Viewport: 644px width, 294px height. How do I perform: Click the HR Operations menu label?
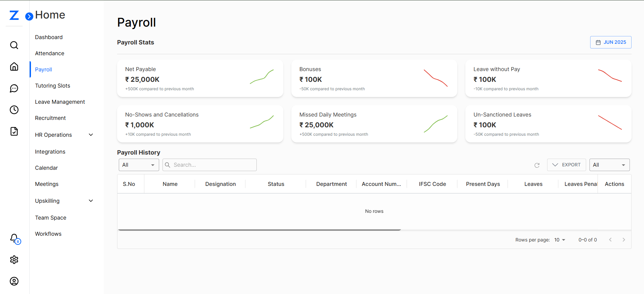click(x=53, y=135)
